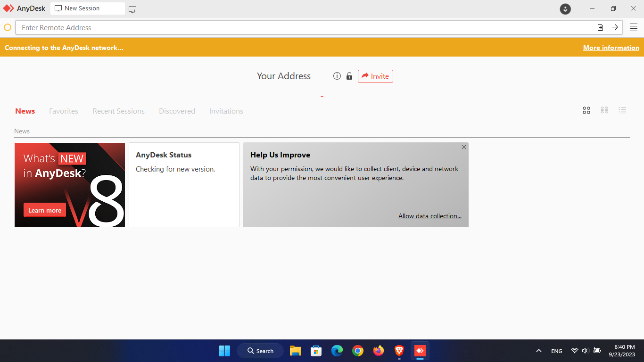Open Windows Start menu
The height and width of the screenshot is (362, 644).
[224, 351]
